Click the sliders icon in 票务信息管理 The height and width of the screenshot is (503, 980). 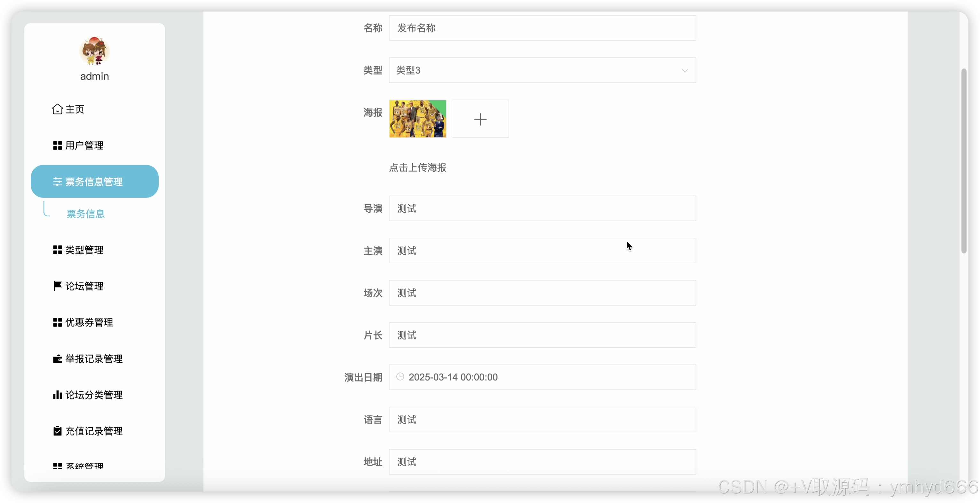pyautogui.click(x=58, y=182)
